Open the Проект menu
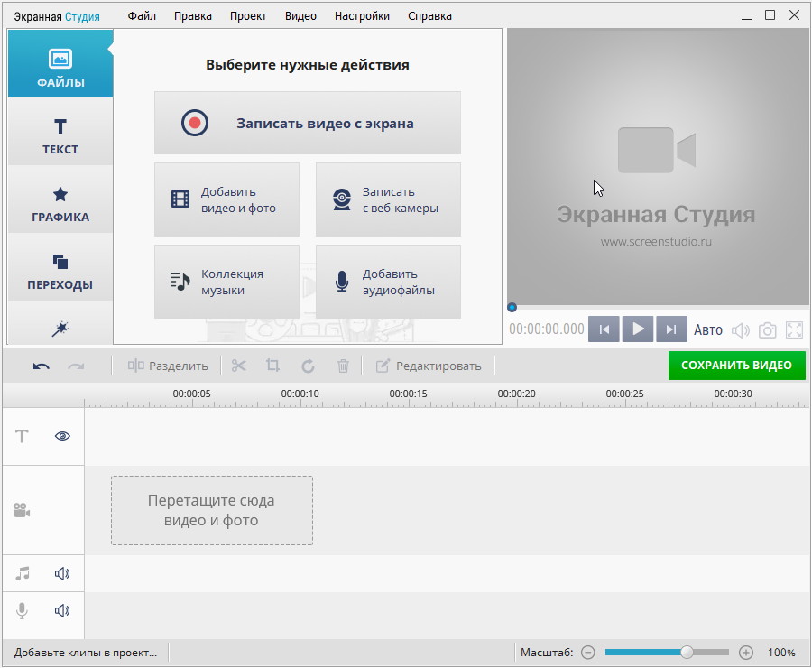 [248, 16]
